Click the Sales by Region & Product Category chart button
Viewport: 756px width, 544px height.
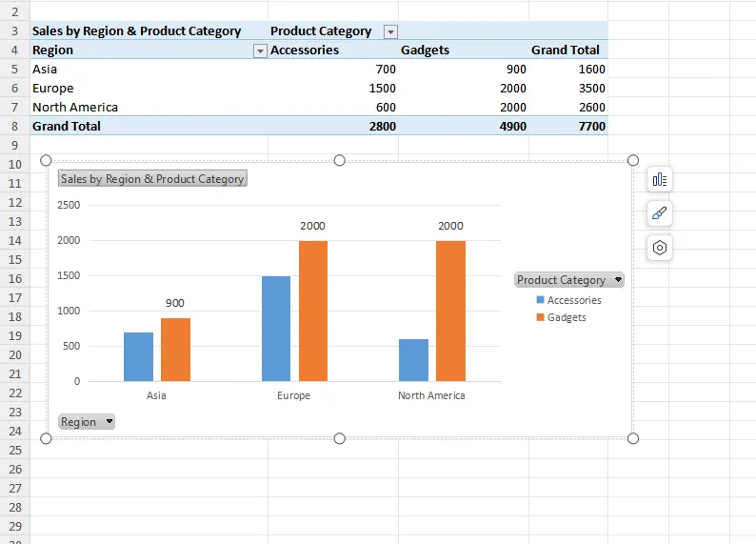pyautogui.click(x=152, y=179)
